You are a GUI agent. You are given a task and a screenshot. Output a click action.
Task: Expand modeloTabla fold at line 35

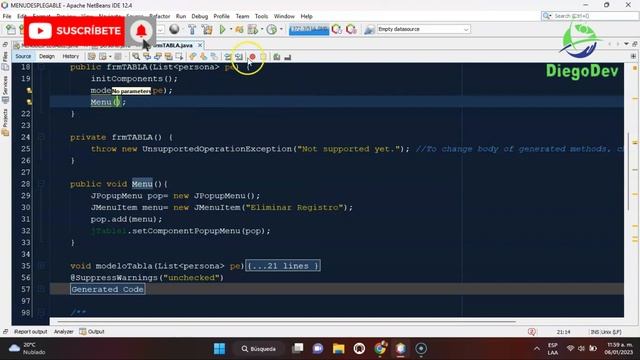click(42, 266)
